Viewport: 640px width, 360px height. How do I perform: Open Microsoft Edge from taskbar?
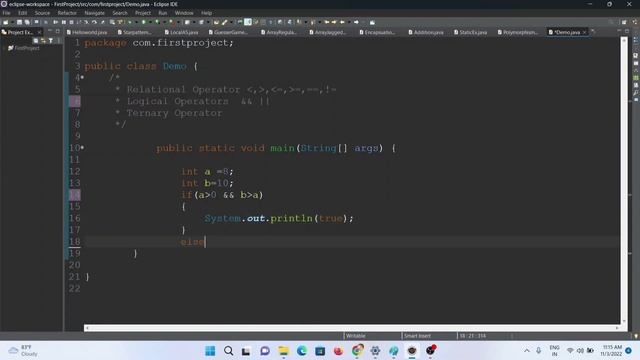[x=302, y=351]
